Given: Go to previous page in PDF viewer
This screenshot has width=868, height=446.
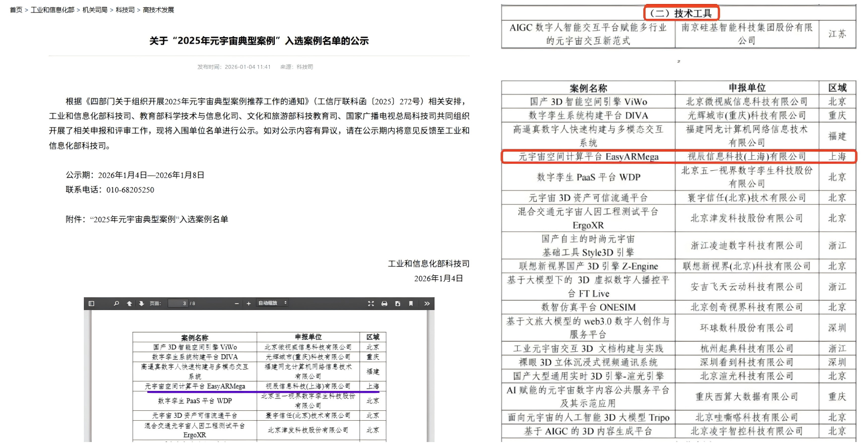Looking at the screenshot, I should click(x=129, y=304).
